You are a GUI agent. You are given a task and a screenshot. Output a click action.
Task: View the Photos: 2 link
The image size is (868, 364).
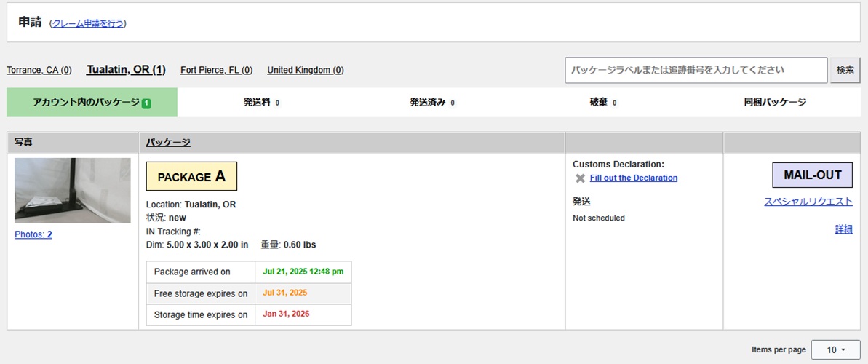coord(33,234)
